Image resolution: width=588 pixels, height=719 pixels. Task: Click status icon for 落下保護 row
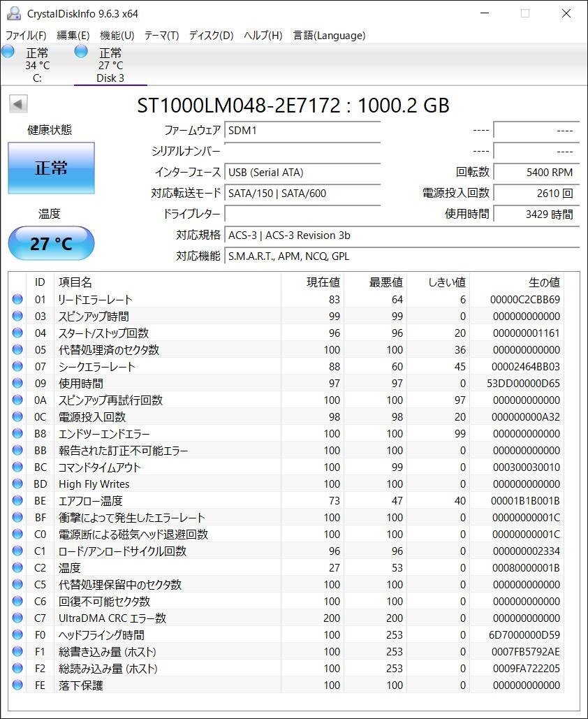pyautogui.click(x=17, y=685)
